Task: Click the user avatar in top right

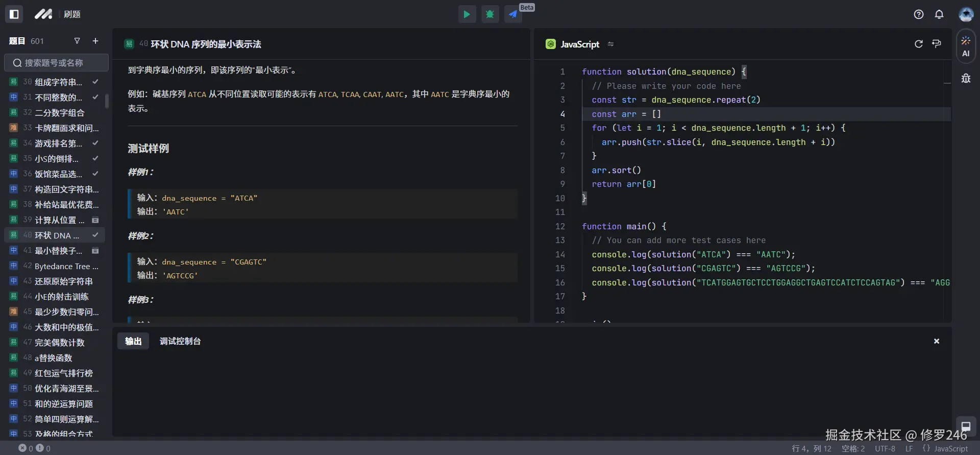Action: click(x=966, y=14)
